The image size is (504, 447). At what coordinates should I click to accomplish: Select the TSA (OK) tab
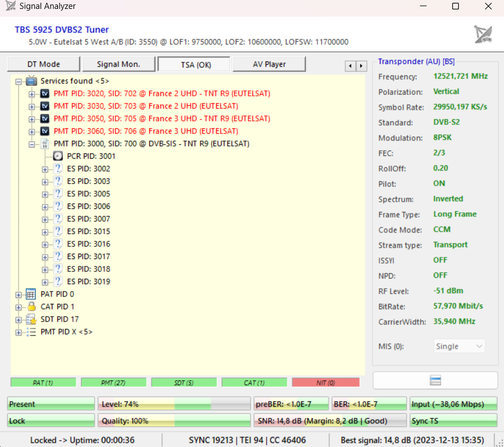click(194, 64)
